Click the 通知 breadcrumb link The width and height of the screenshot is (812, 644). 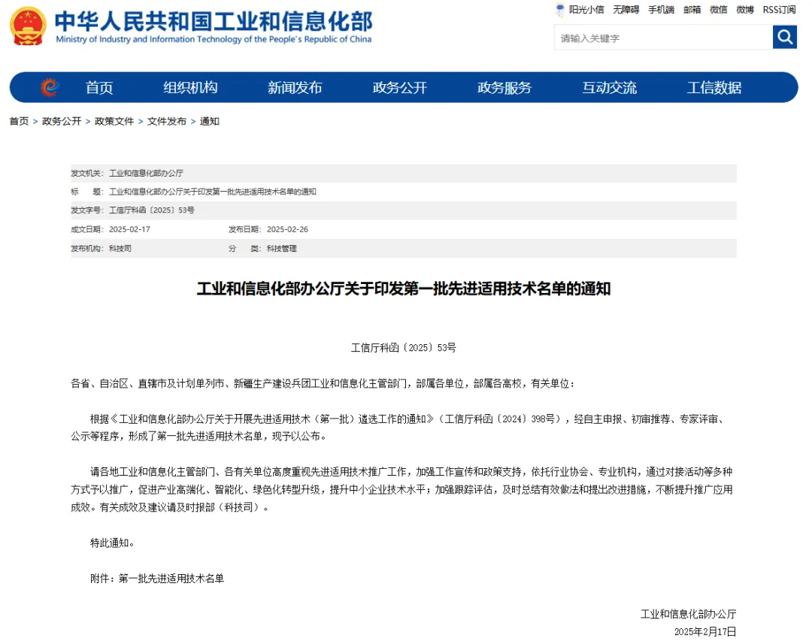[210, 121]
